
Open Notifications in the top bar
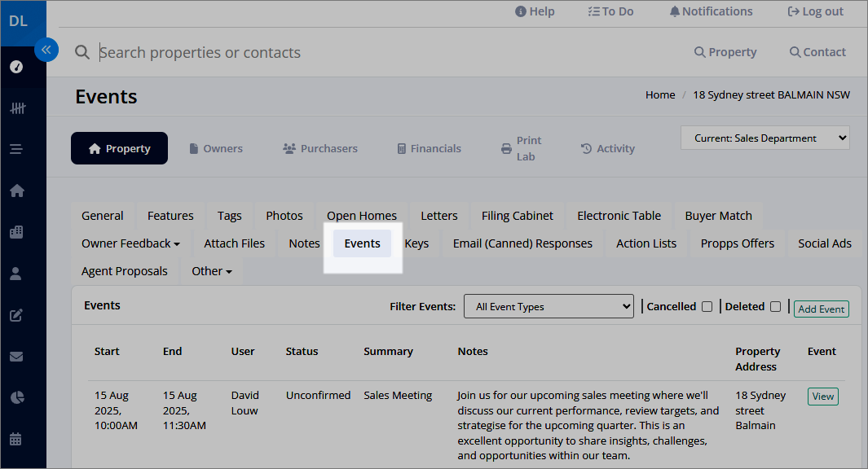coord(711,11)
